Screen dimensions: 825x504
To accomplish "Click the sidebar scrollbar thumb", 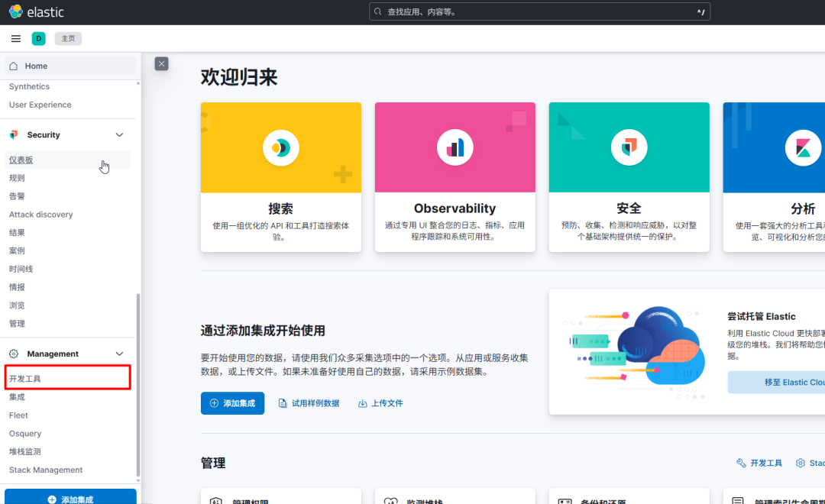I will [138, 384].
